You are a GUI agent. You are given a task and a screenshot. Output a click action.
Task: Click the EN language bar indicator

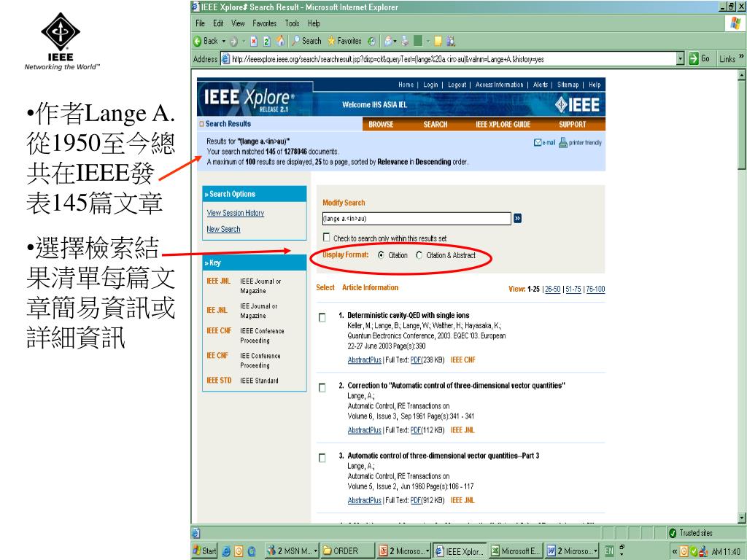click(x=609, y=551)
